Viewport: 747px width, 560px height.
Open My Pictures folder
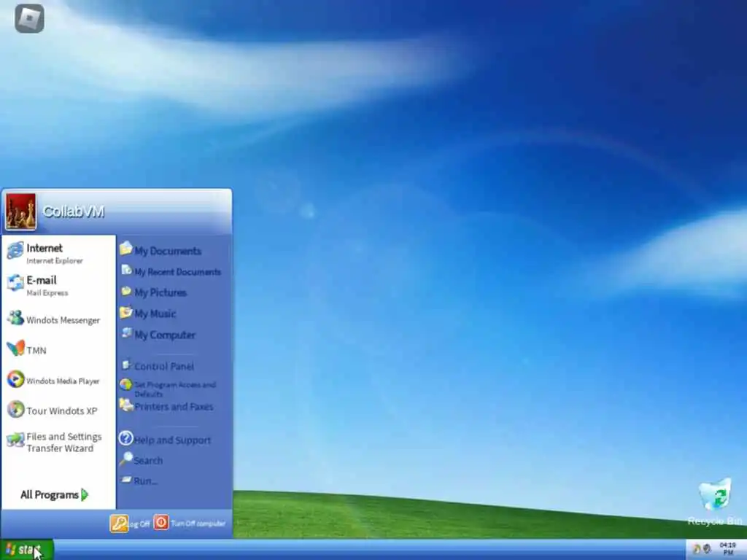tap(153, 292)
